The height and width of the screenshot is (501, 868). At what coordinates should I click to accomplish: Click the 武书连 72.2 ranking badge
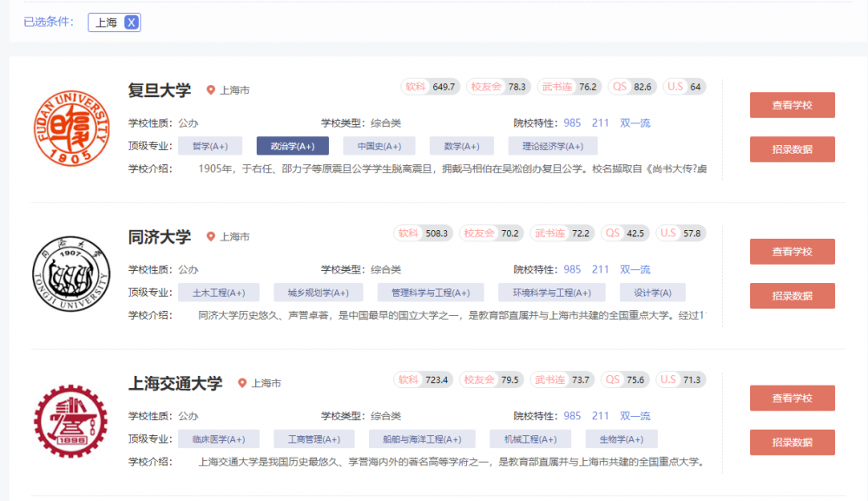coord(562,234)
